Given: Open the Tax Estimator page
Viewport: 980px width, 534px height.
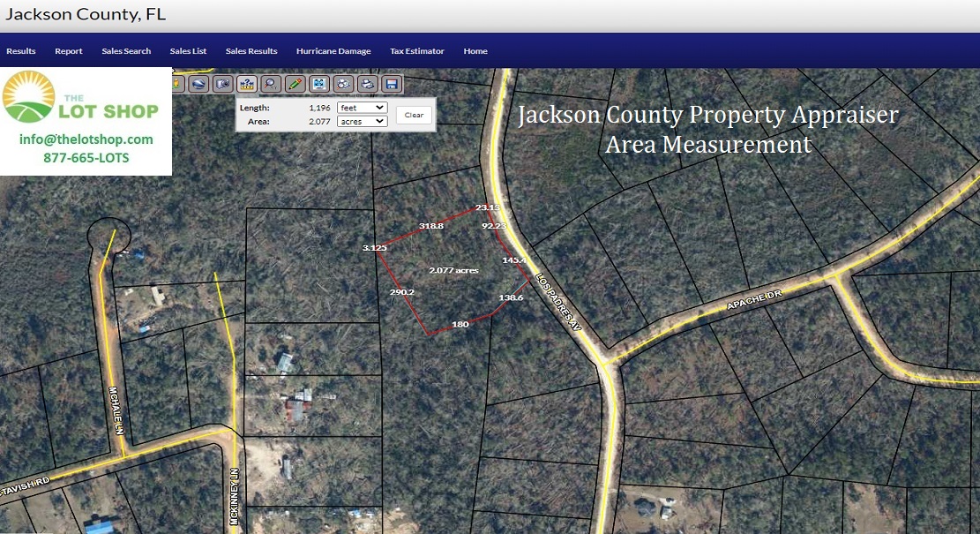Looking at the screenshot, I should (417, 51).
